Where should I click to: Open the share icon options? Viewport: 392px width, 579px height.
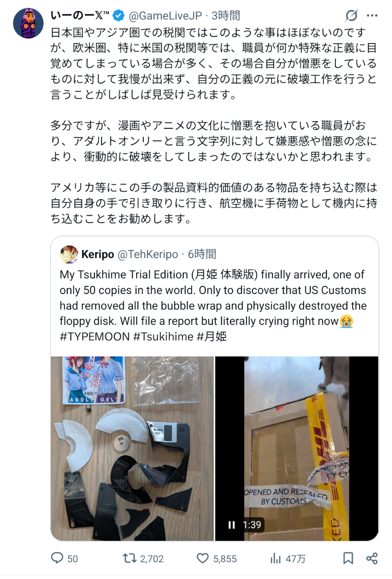(x=372, y=558)
